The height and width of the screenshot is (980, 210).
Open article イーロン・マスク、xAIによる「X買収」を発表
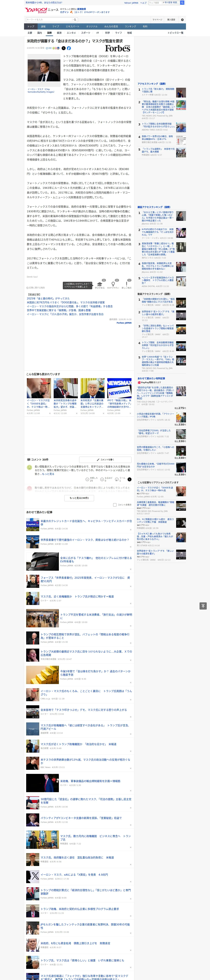click(x=74, y=875)
